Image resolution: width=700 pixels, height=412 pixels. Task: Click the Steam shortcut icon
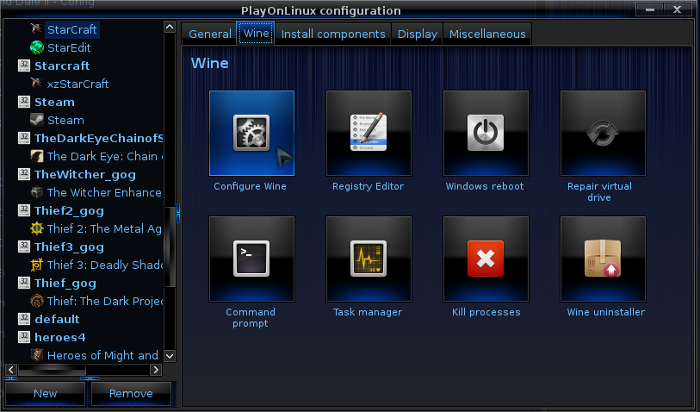pyautogui.click(x=37, y=120)
